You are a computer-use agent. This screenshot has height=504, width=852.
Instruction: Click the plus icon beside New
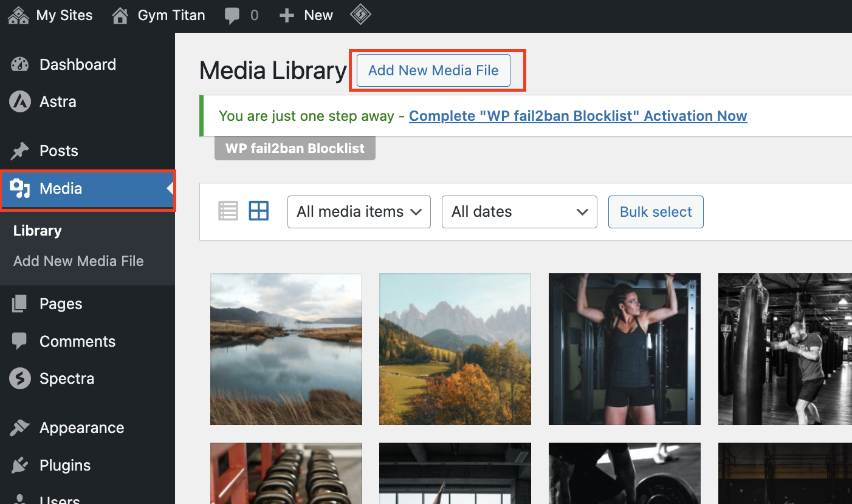pyautogui.click(x=287, y=16)
